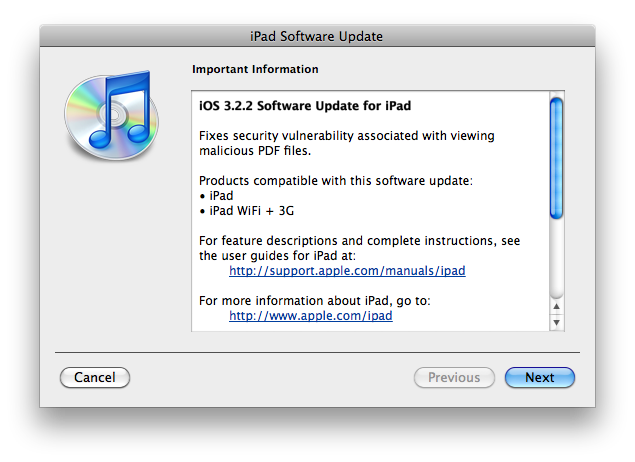
Task: Click 'iOS 3.2.2 Software Update for iPad' heading
Action: coord(305,106)
